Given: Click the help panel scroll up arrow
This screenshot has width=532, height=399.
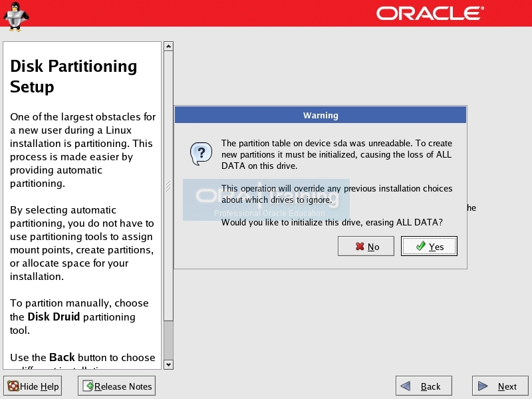Looking at the screenshot, I should pyautogui.click(x=169, y=46).
